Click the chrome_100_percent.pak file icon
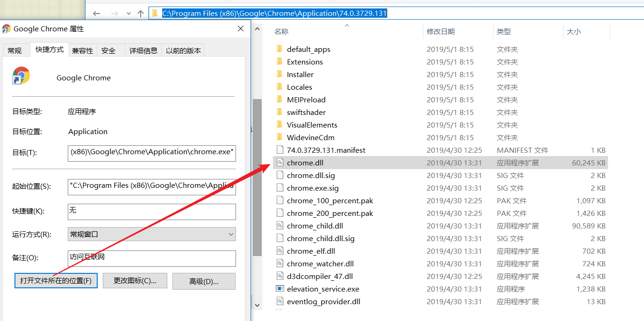 [279, 200]
